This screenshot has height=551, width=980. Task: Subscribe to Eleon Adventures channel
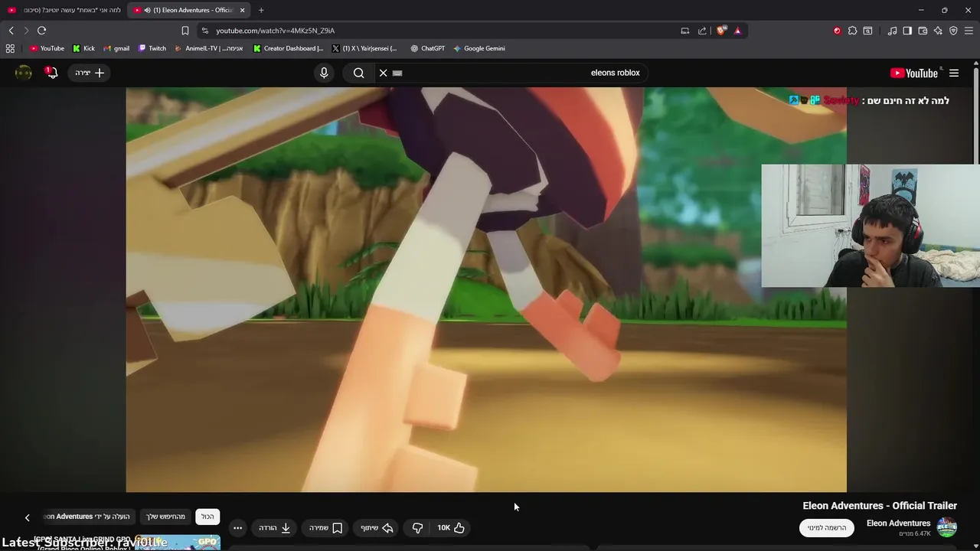point(827,527)
